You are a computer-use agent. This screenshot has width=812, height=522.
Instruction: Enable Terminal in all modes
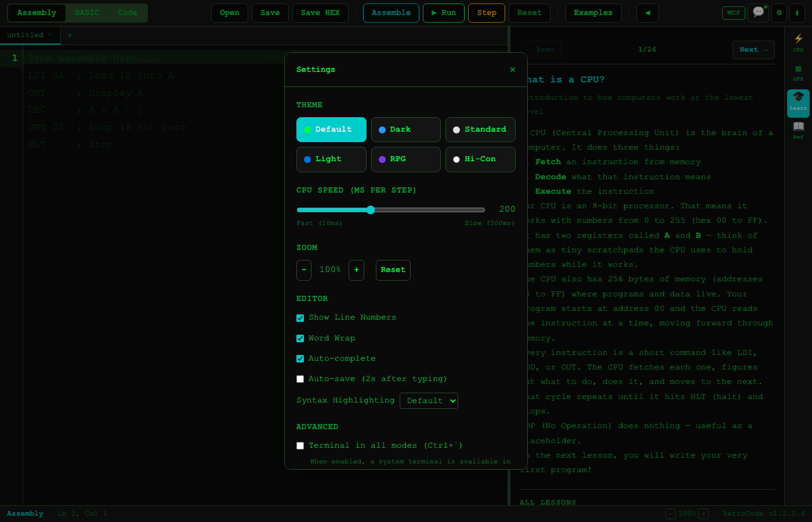pos(300,445)
